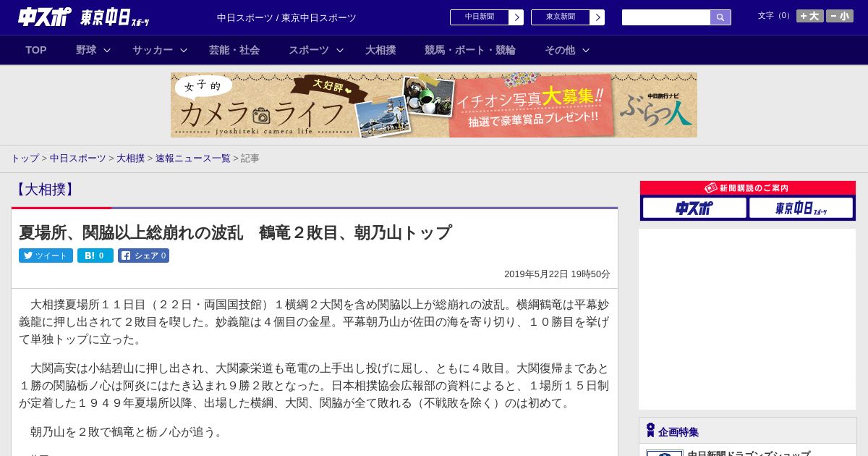The image size is (868, 456).
Task: Click arrow next to 中日新聞 button
Action: [516, 17]
